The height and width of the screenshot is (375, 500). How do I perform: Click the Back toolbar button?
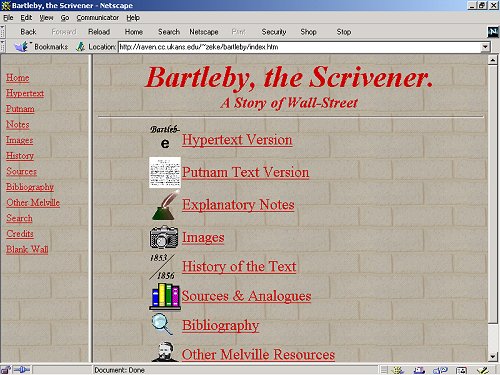[28, 32]
